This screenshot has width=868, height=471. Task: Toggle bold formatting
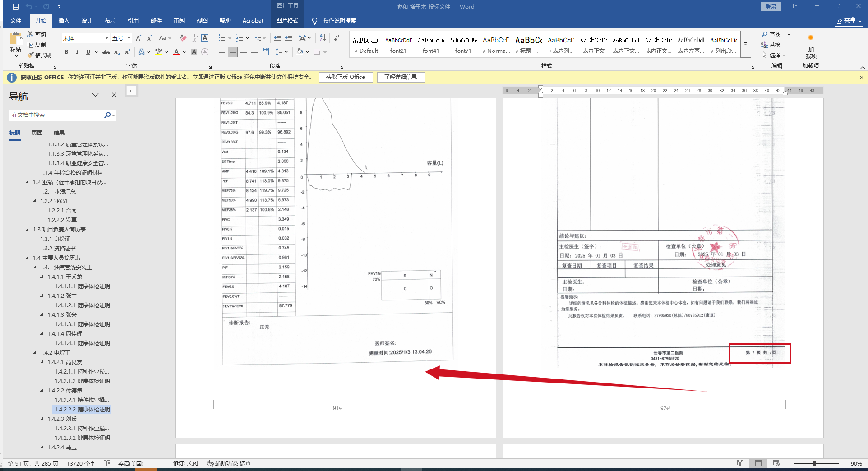pyautogui.click(x=66, y=52)
